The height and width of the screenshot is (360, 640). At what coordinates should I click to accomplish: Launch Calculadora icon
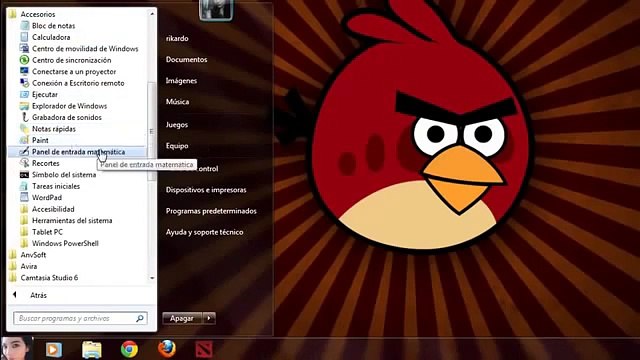(x=24, y=37)
